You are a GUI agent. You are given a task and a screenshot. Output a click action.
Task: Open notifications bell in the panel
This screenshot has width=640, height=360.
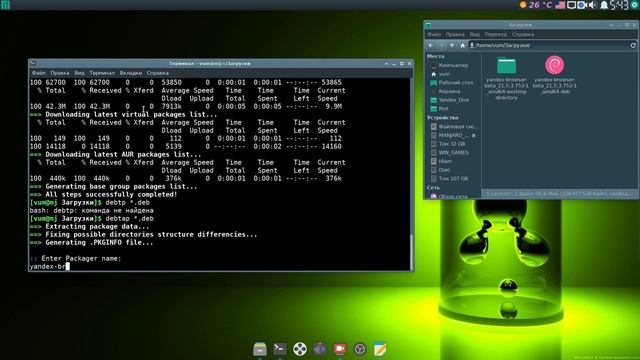pos(604,5)
